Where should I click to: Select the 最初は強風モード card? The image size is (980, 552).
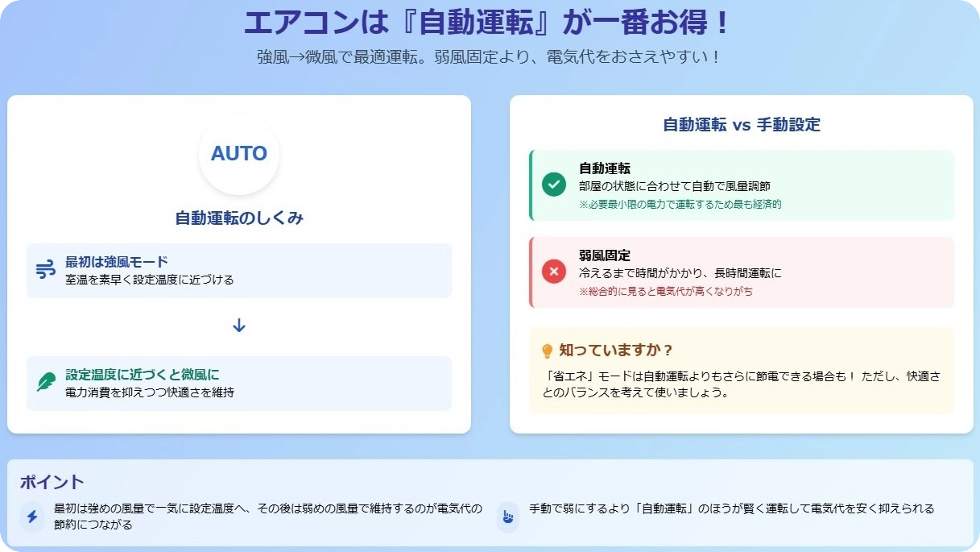coord(238,271)
